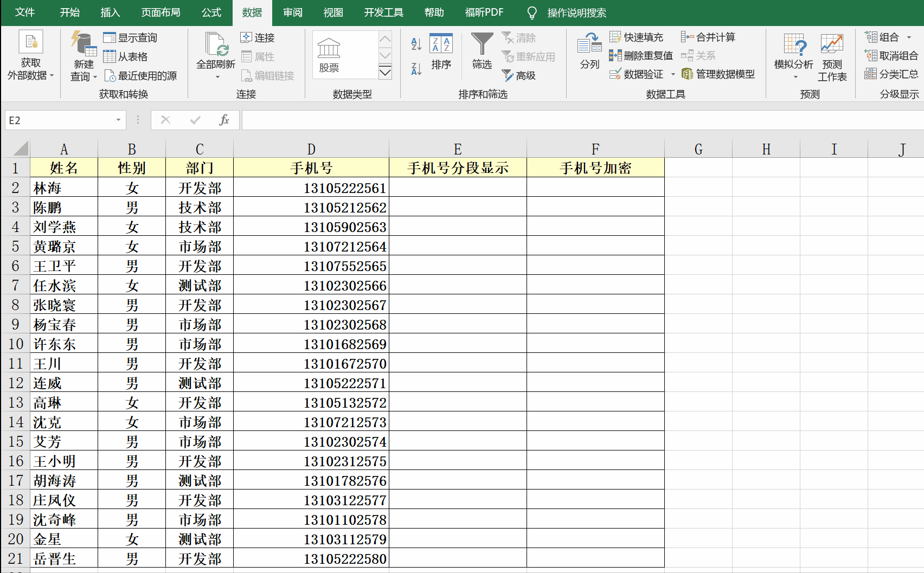Click the Insert Function fx button
Viewport: 924px width, 573px height.
(x=224, y=120)
